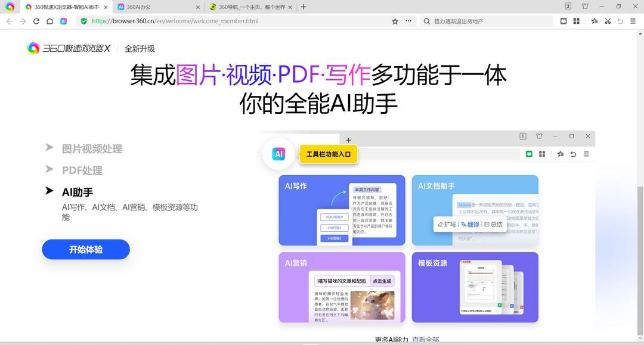Screen dimensions: 644x345
Task: Open the app grid extensions panel
Action: point(577,21)
